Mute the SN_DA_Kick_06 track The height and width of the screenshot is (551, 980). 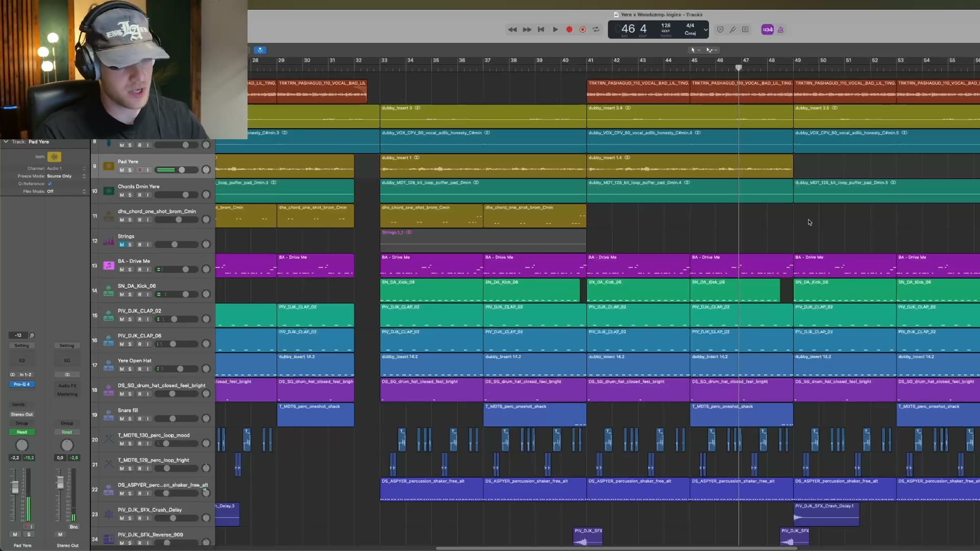click(x=122, y=295)
